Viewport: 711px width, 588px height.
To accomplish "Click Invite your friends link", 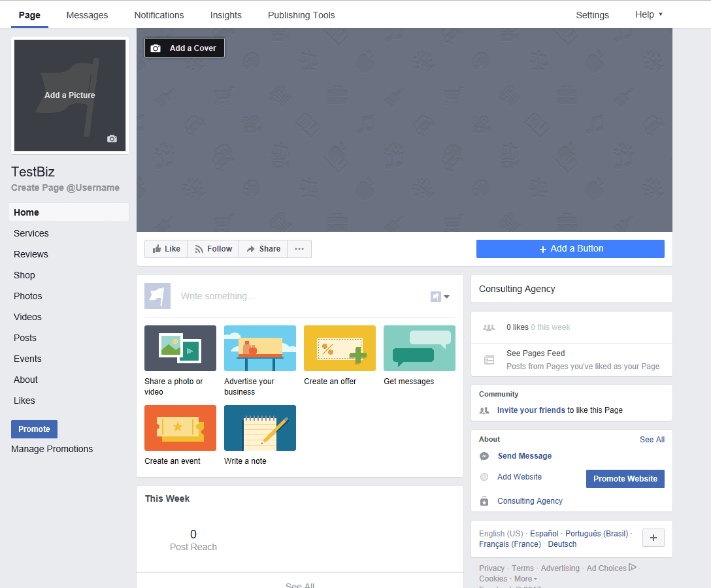I will 531,410.
